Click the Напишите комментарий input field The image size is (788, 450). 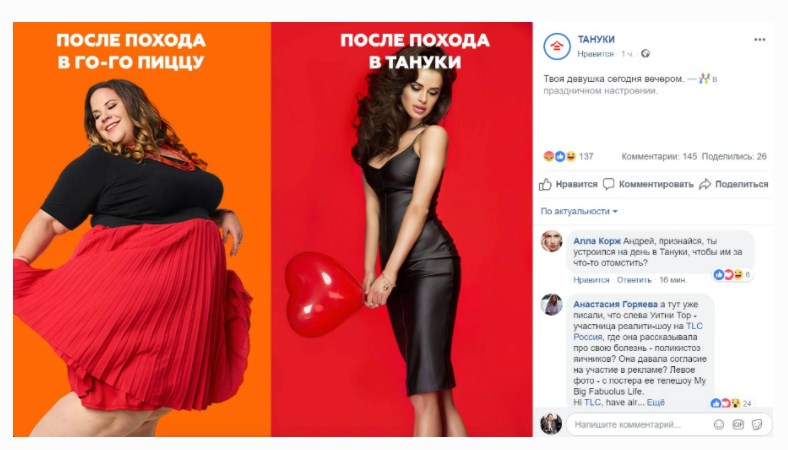638,425
